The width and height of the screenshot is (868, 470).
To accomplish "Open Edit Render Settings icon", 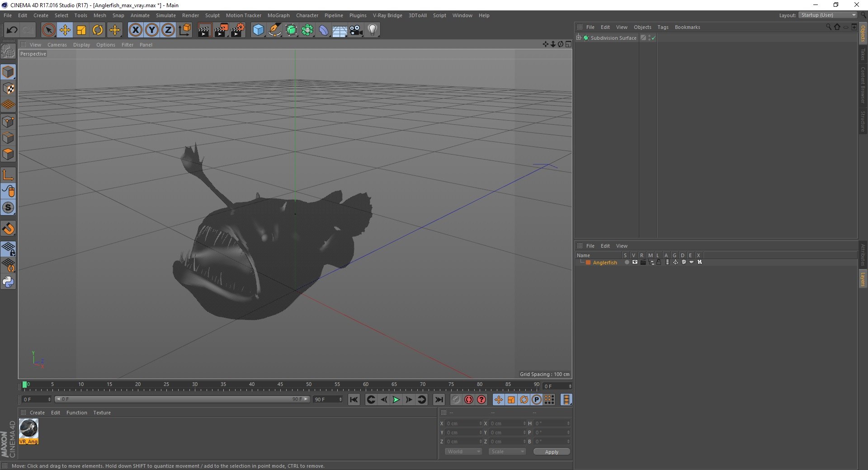I will [x=238, y=30].
